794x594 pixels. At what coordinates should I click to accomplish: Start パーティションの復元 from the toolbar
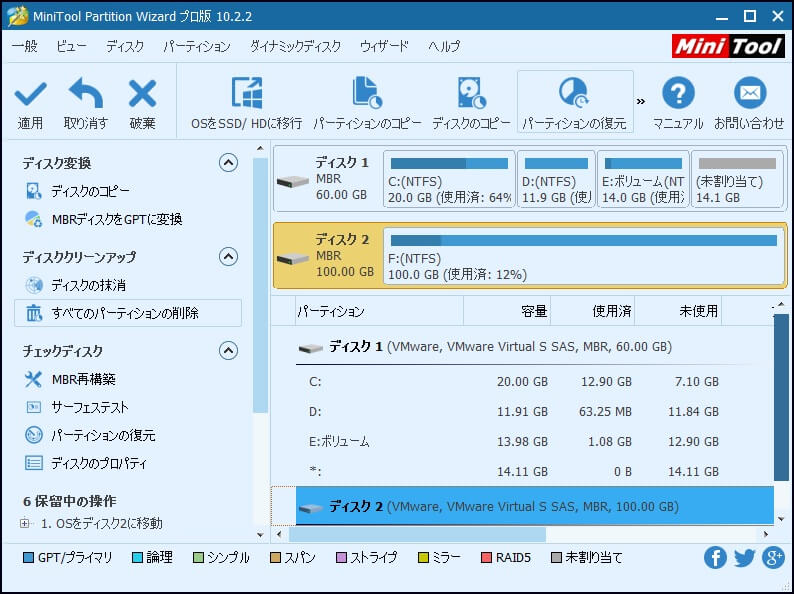(x=574, y=96)
